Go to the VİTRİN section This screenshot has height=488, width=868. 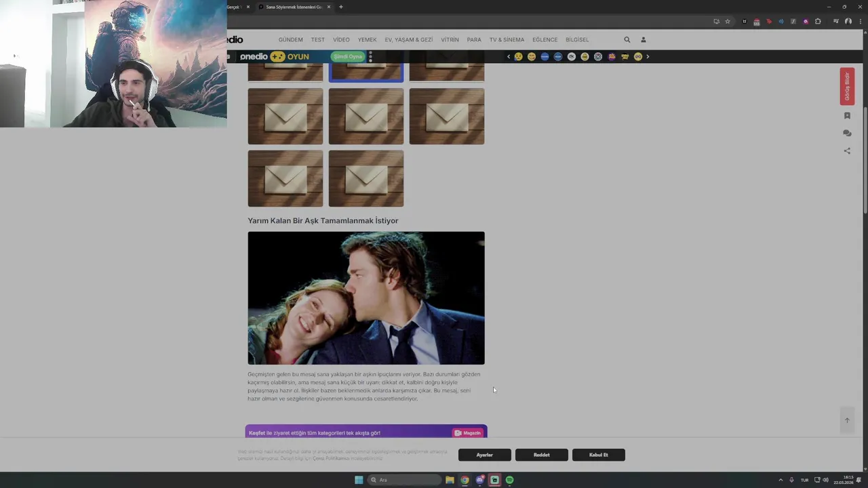tap(450, 40)
